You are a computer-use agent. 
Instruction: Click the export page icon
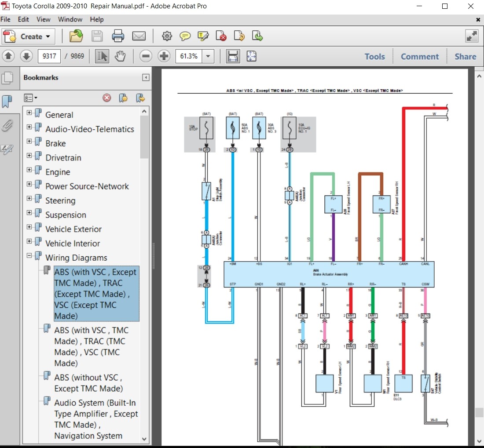[257, 36]
